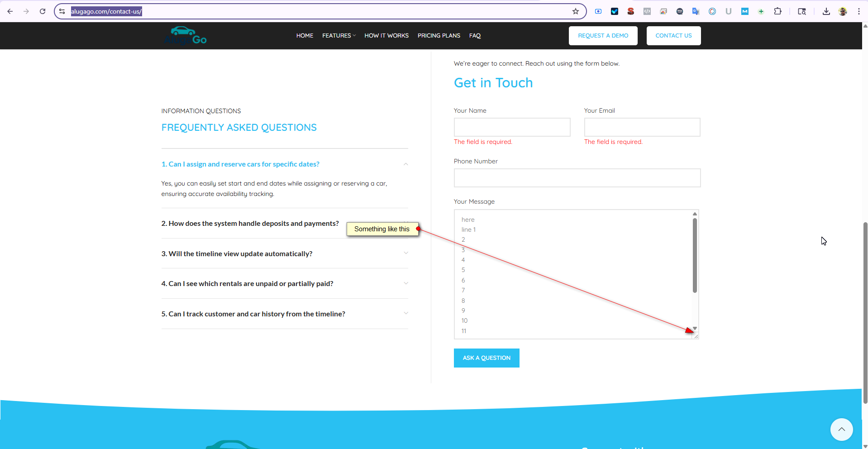Click the AlugaGo car logo
This screenshot has height=449, width=868.
[x=186, y=36]
